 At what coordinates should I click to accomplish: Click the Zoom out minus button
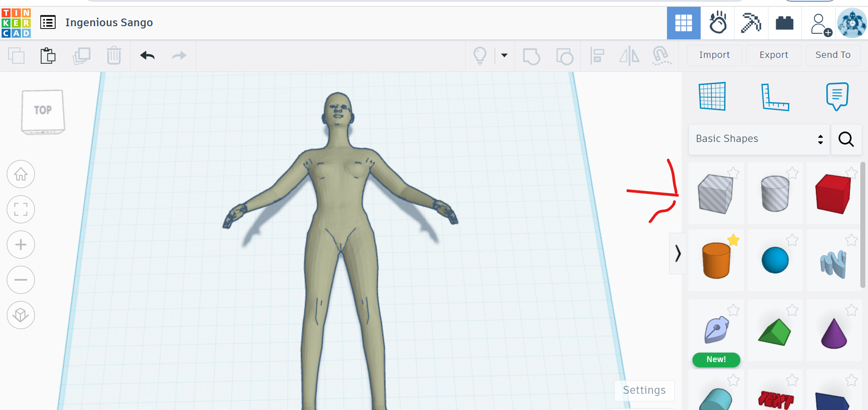[21, 280]
